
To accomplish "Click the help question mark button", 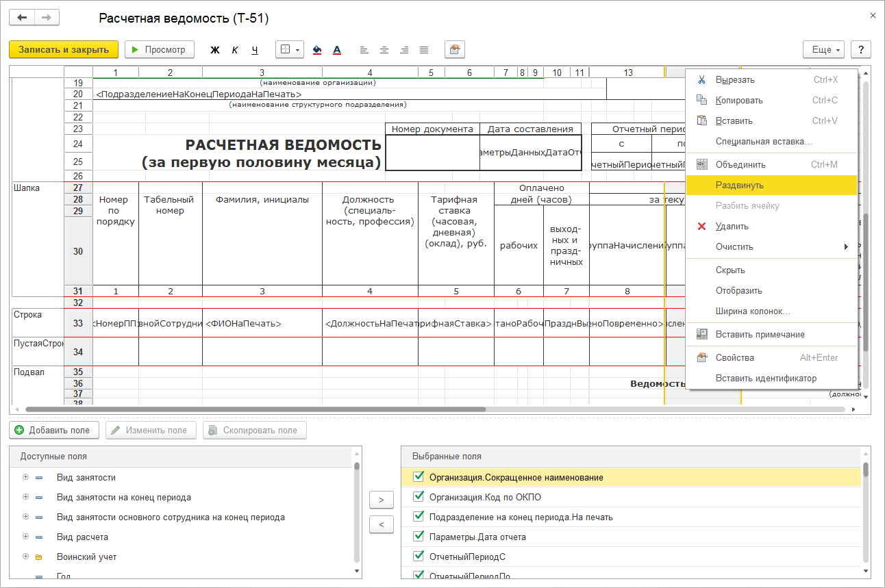I will point(860,50).
